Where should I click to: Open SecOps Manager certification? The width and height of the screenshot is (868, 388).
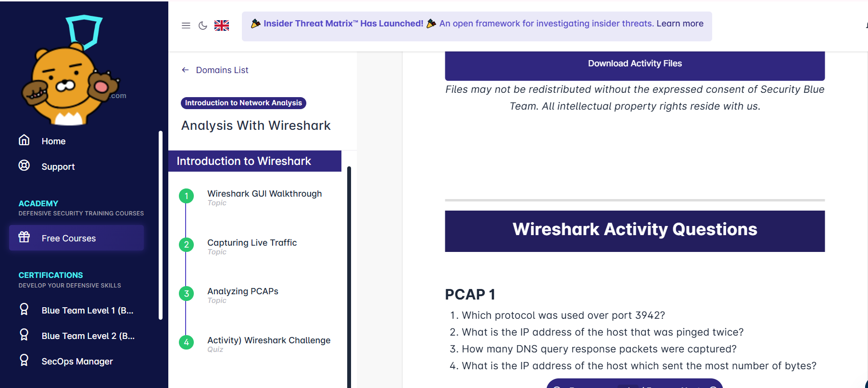click(x=77, y=362)
